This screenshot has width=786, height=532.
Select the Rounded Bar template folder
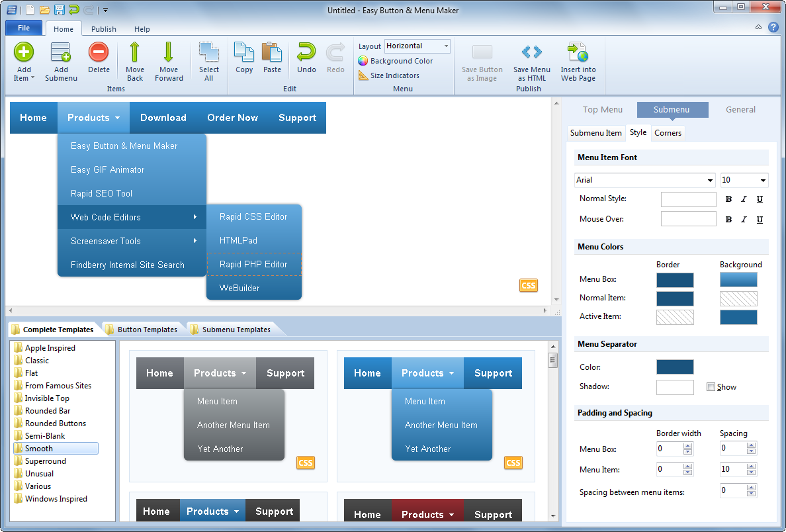pos(47,411)
